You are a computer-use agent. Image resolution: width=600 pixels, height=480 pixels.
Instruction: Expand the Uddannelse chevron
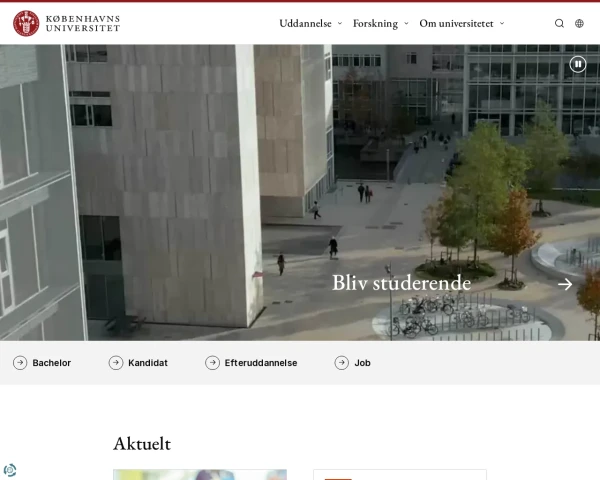pos(340,23)
